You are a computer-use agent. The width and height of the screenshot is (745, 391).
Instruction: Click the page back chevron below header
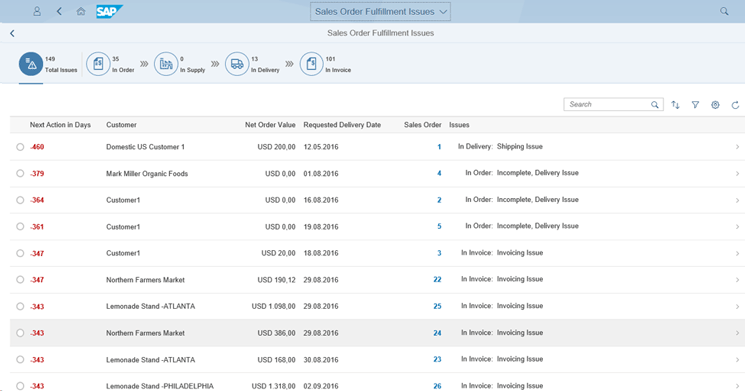(x=12, y=33)
